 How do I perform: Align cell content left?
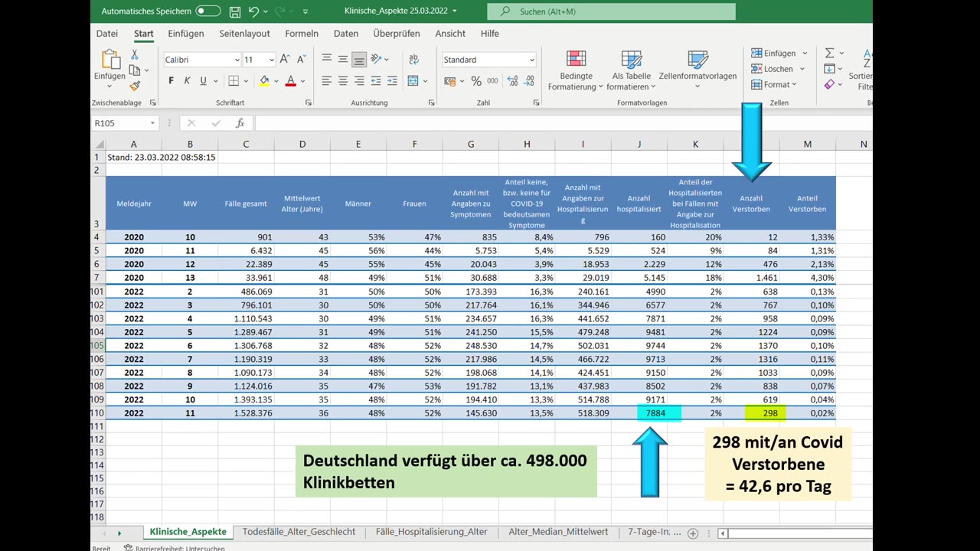[327, 81]
